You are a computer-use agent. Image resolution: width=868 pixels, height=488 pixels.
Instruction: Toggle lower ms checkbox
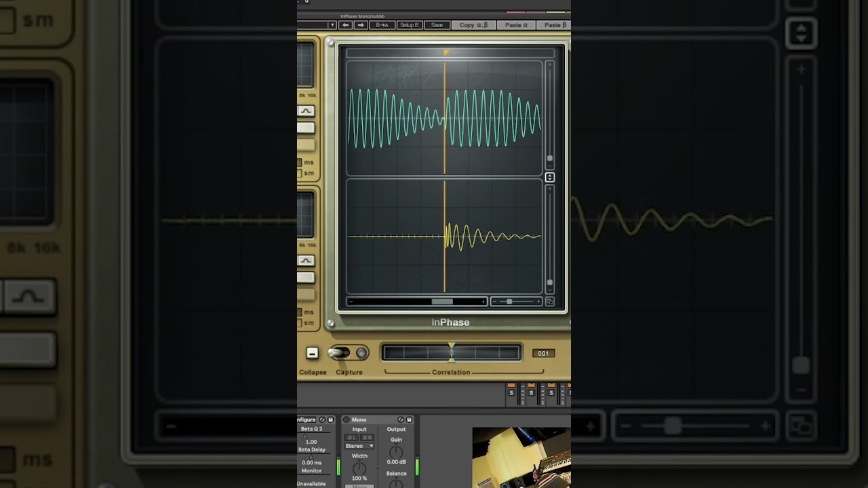coord(300,312)
